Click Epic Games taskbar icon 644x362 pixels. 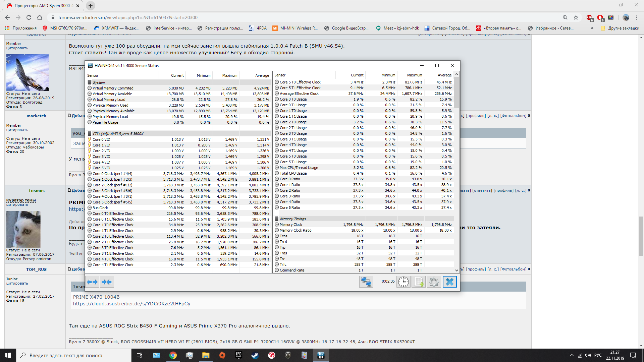[238, 355]
